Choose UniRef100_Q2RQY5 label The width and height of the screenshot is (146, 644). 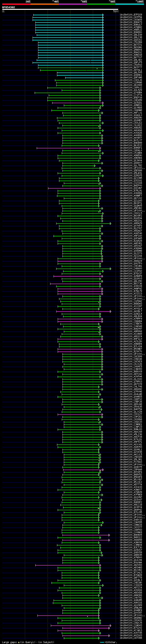pyautogui.click(x=131, y=175)
